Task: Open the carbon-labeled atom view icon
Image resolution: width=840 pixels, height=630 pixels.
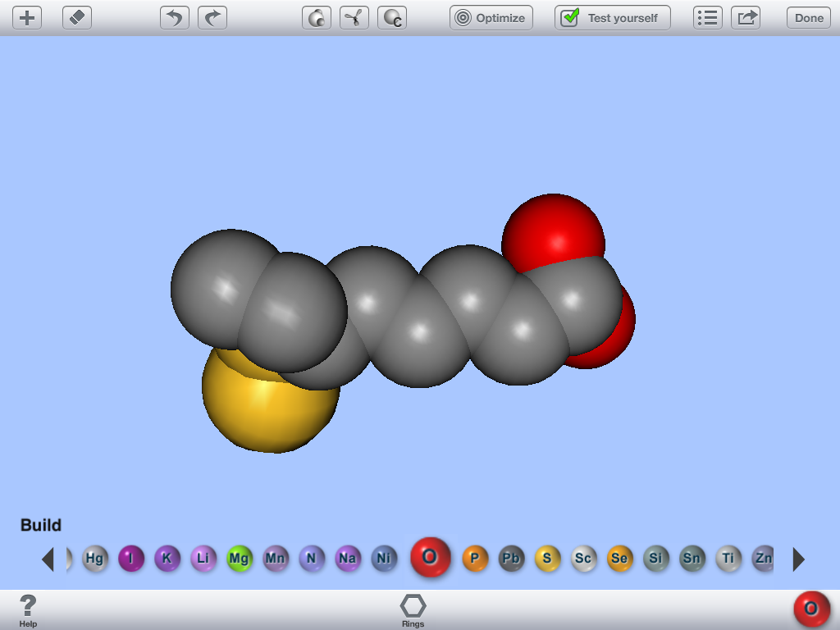Action: [392, 18]
